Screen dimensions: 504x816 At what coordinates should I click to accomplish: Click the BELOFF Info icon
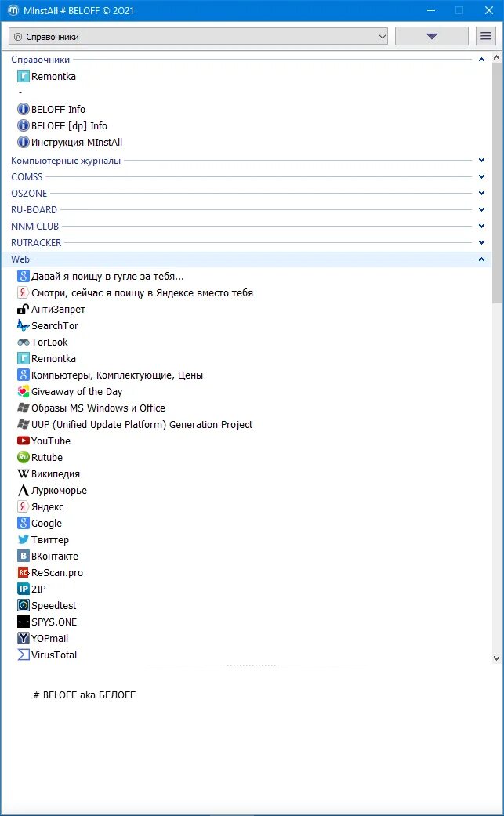24,109
